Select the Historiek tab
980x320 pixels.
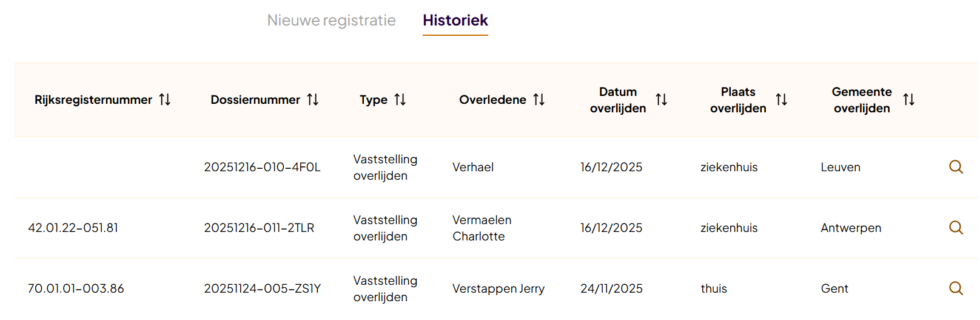[455, 21]
